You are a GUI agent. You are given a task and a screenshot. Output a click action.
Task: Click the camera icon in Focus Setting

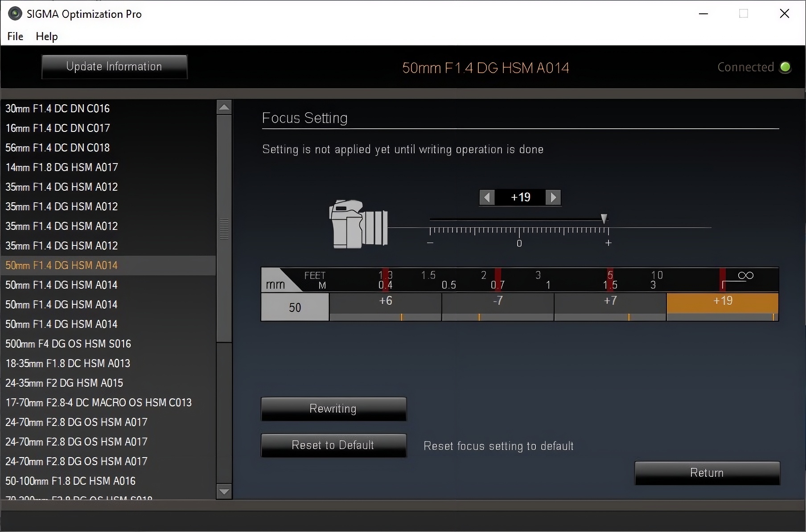tap(358, 224)
